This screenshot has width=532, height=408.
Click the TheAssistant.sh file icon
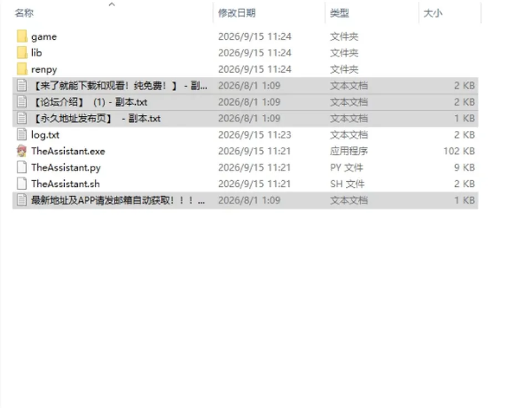pyautogui.click(x=22, y=183)
